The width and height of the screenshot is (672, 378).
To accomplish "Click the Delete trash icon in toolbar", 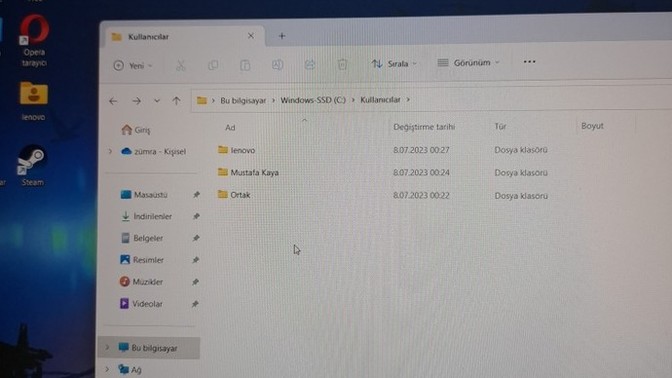I will click(x=342, y=64).
